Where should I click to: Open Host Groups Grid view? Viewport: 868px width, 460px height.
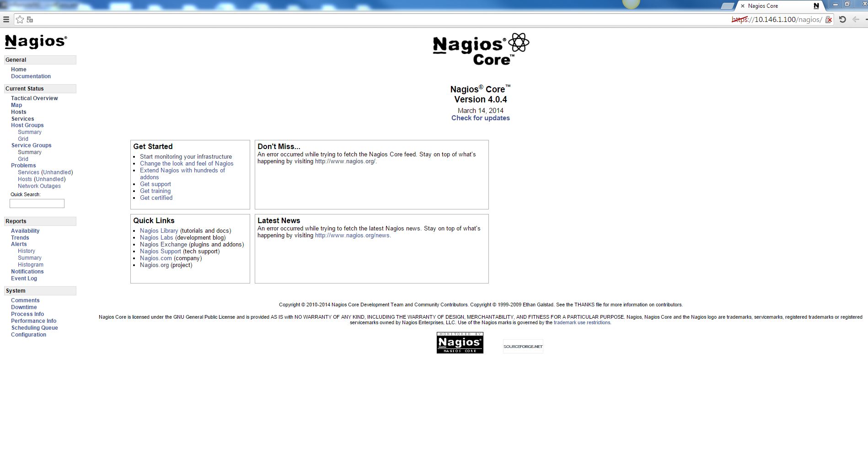point(23,139)
